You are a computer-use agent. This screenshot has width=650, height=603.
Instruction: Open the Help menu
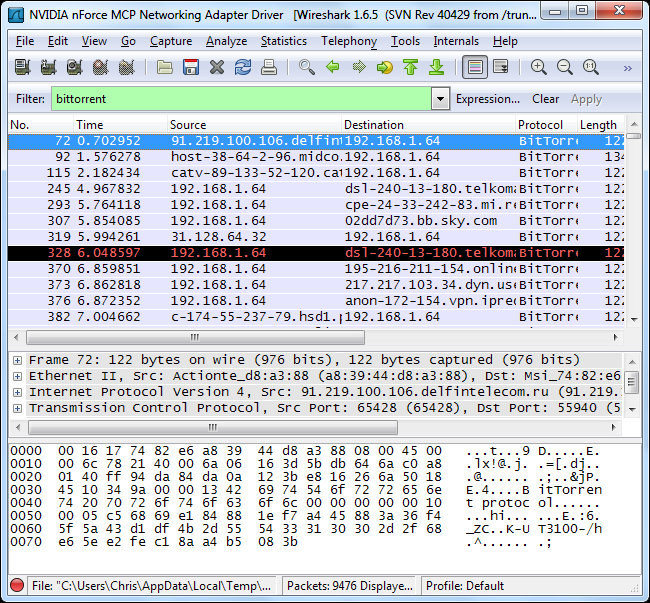(x=505, y=41)
